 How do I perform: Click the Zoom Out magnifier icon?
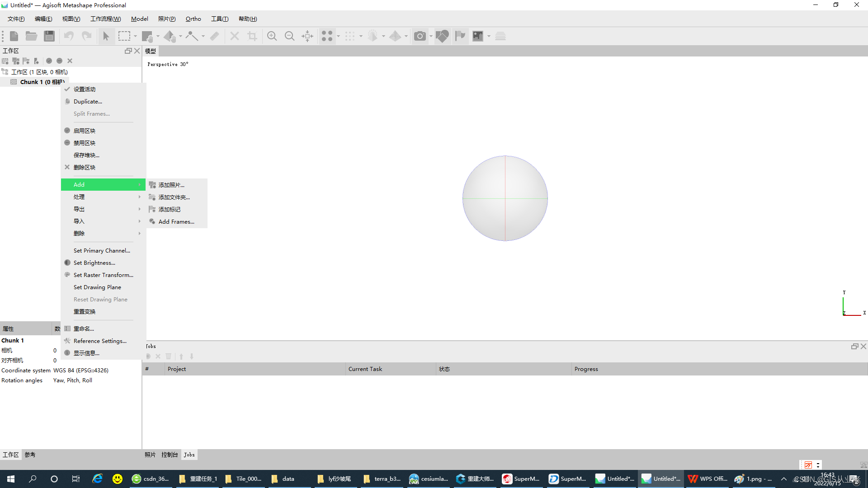click(289, 36)
